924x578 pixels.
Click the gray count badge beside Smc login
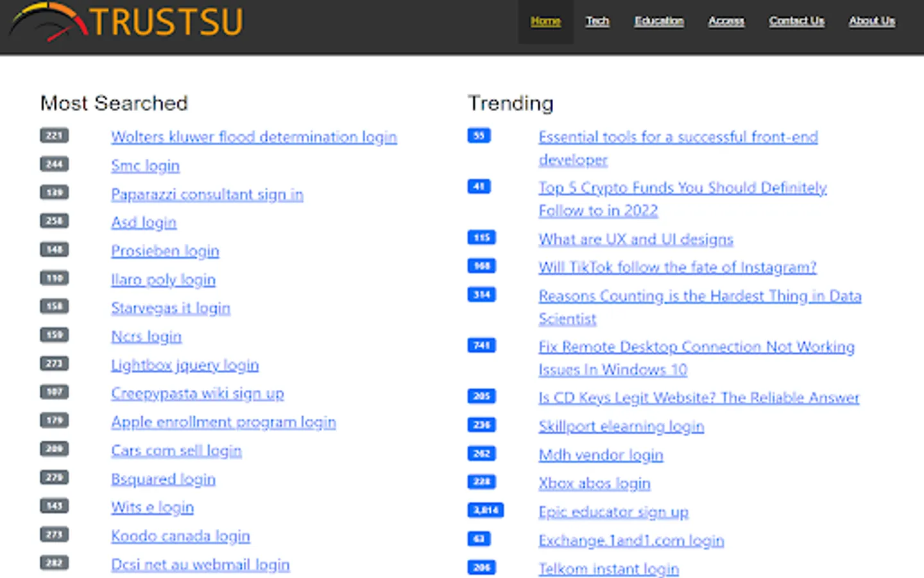click(x=54, y=164)
